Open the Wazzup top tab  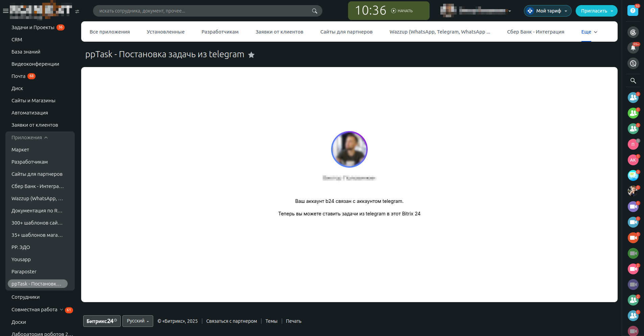point(440,32)
